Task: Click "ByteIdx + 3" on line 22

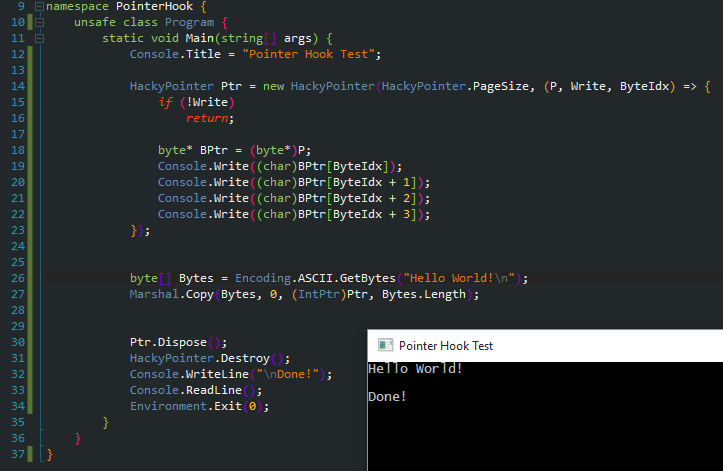Action: (374, 214)
